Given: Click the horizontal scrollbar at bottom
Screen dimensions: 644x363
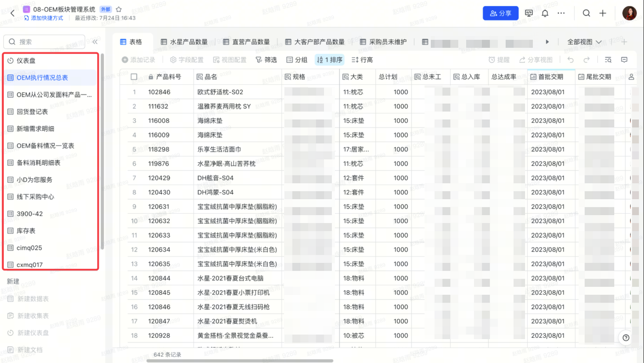Looking at the screenshot, I should coord(239,361).
